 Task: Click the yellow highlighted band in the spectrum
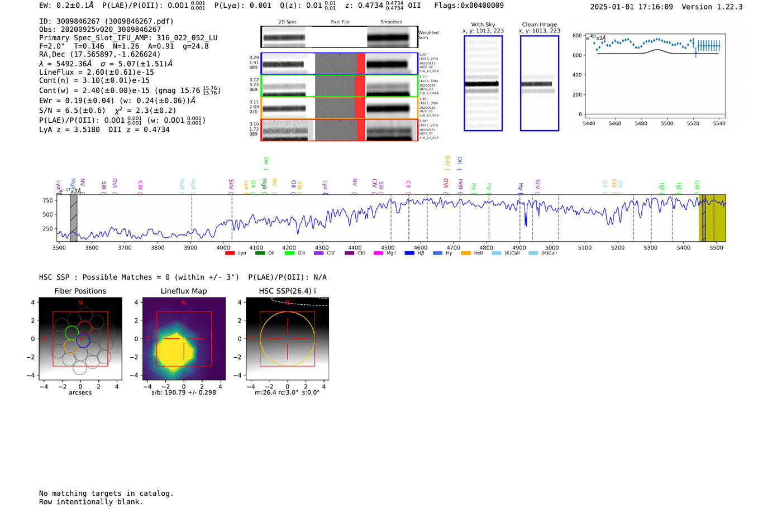(712, 218)
